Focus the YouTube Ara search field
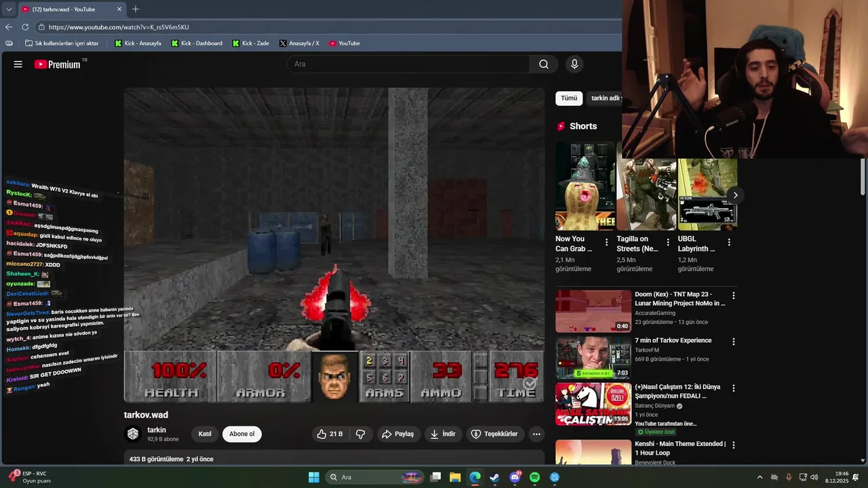 (408, 64)
